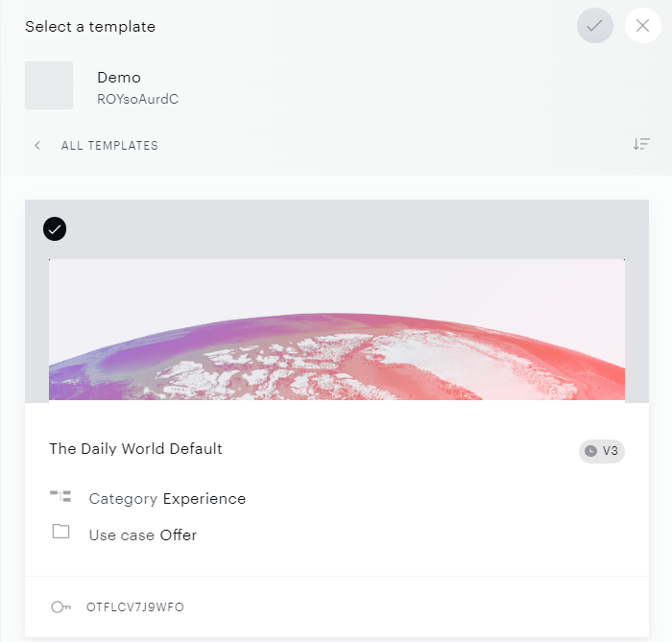
Task: Click the Demo account gray avatar placeholder
Action: point(49,85)
